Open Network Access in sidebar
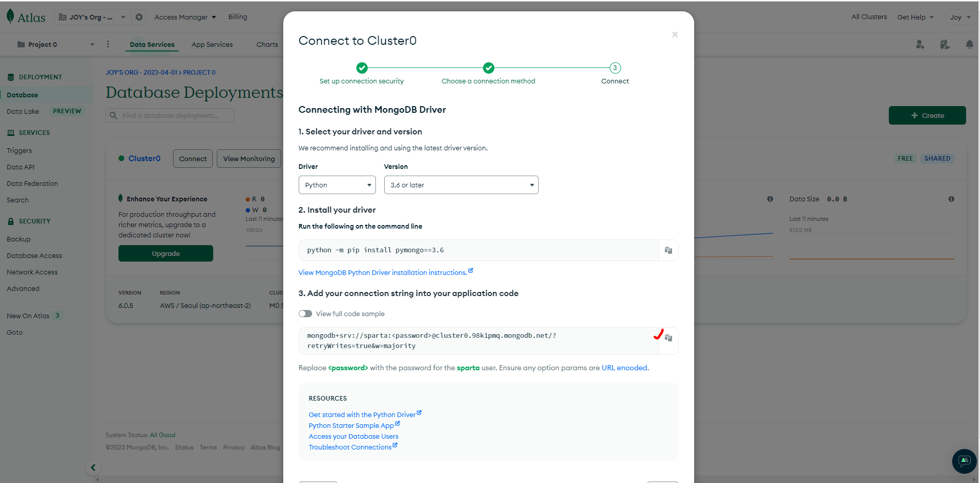 click(32, 272)
